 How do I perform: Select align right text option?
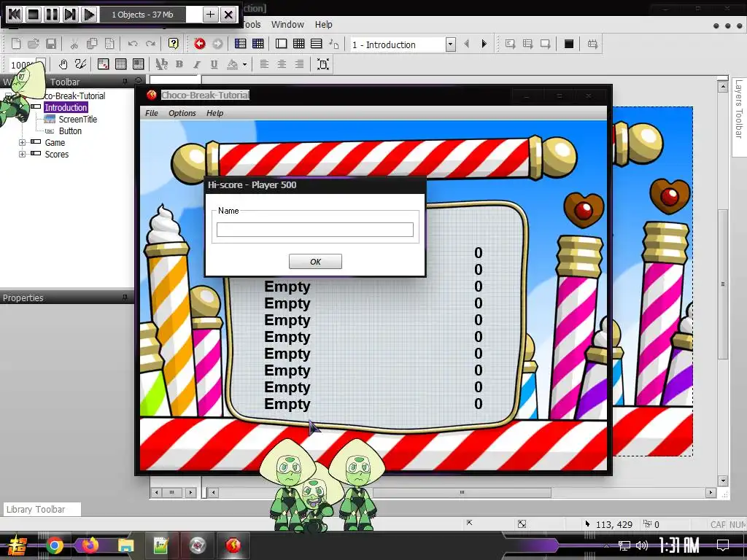(x=299, y=64)
